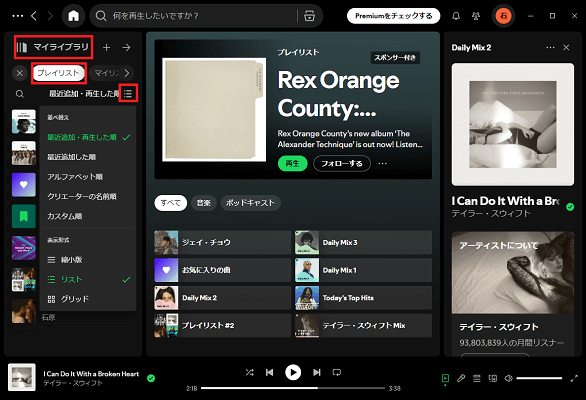The height and width of the screenshot is (400, 586).
Task: Skip to next track
Action: [317, 372]
